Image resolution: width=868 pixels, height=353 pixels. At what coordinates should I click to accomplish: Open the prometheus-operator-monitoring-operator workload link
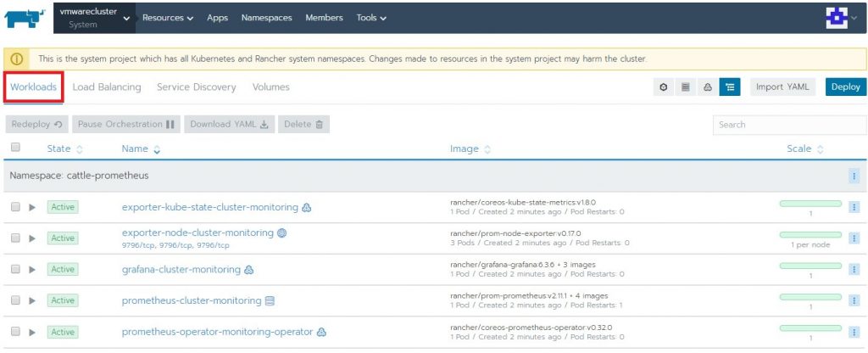[x=218, y=332]
